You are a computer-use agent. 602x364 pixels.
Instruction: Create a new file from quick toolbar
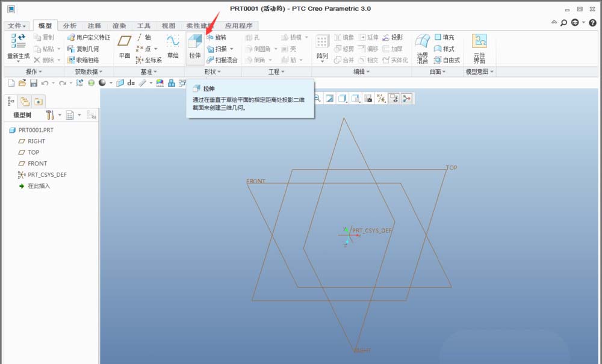click(11, 83)
